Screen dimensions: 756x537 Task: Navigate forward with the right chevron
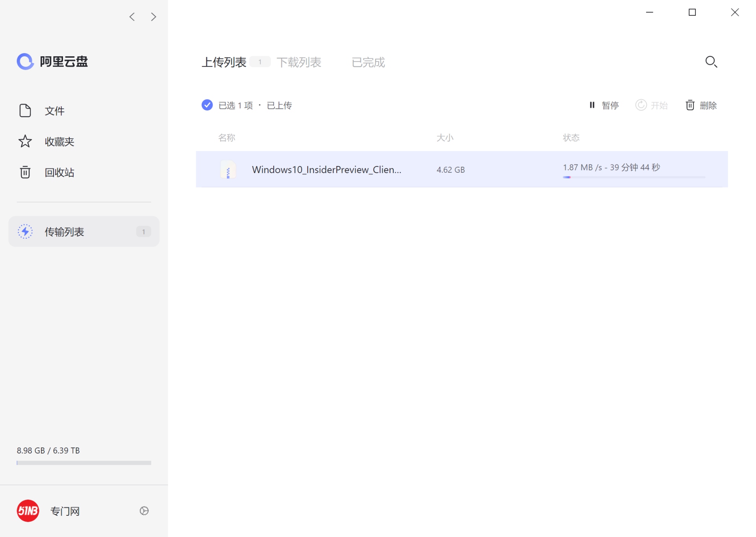(154, 17)
